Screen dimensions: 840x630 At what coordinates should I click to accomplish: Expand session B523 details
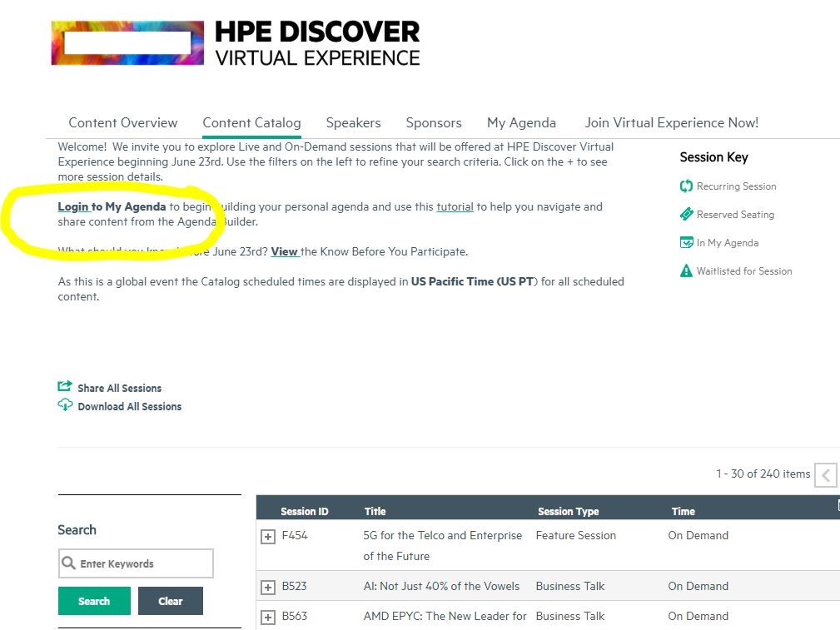coord(268,588)
